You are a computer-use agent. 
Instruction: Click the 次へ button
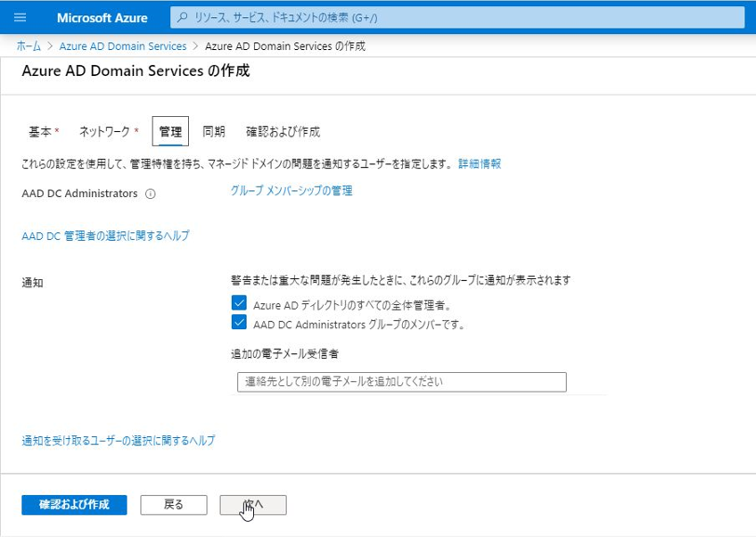click(x=253, y=505)
